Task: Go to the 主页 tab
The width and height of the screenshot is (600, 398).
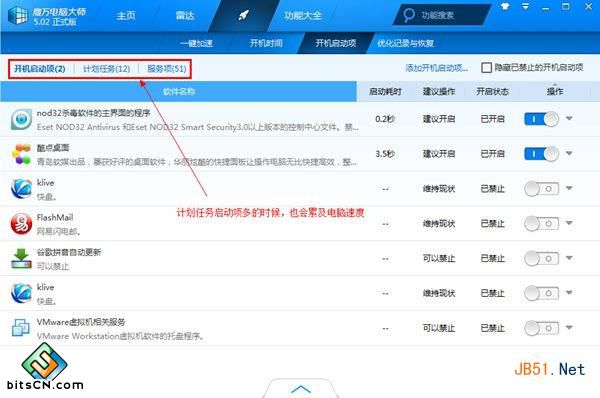Action: coord(126,16)
